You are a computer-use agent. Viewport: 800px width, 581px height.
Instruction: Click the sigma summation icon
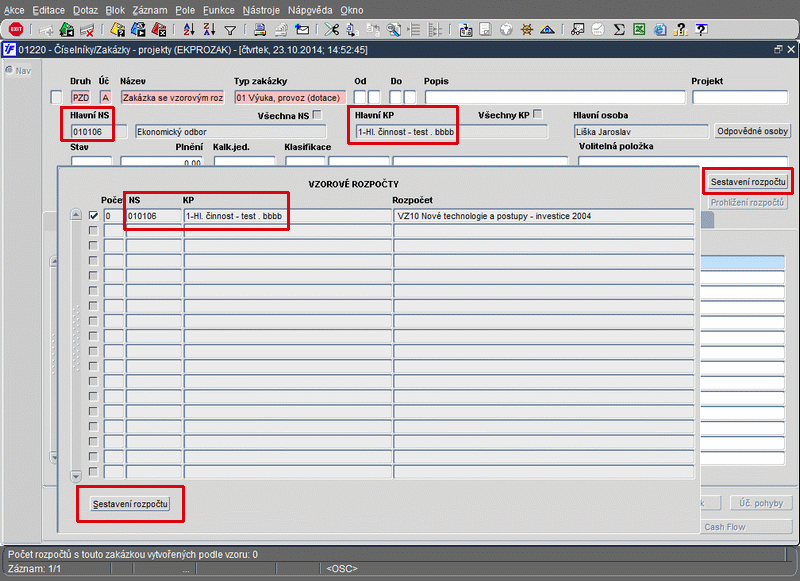(x=619, y=30)
